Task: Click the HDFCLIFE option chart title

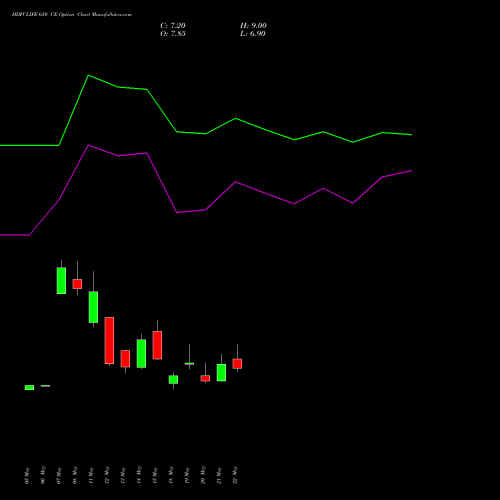Action: click(x=72, y=15)
